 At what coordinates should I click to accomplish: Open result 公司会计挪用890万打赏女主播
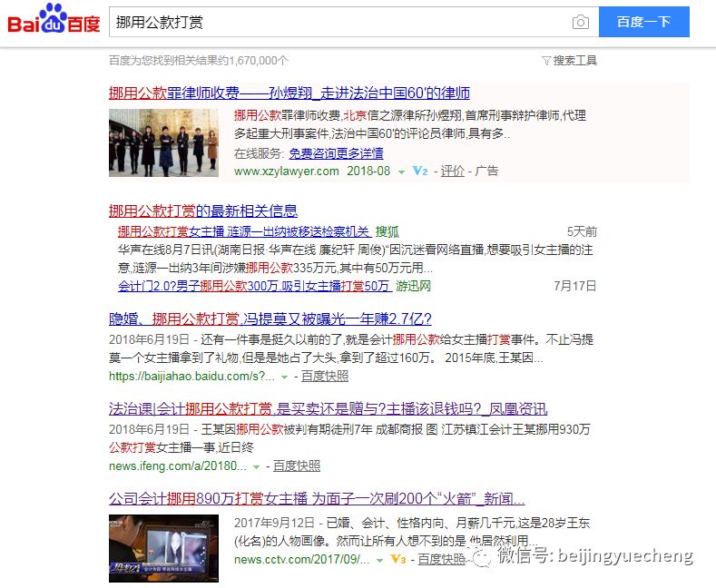(x=317, y=498)
